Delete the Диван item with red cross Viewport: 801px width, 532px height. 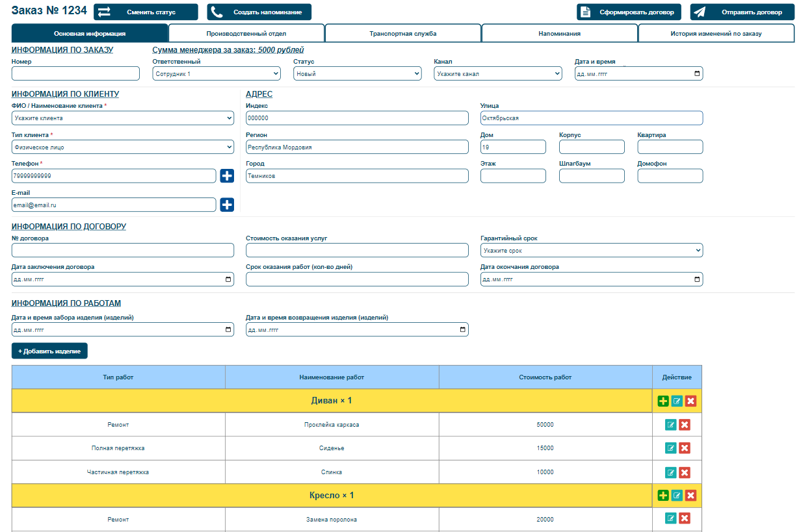[690, 401]
